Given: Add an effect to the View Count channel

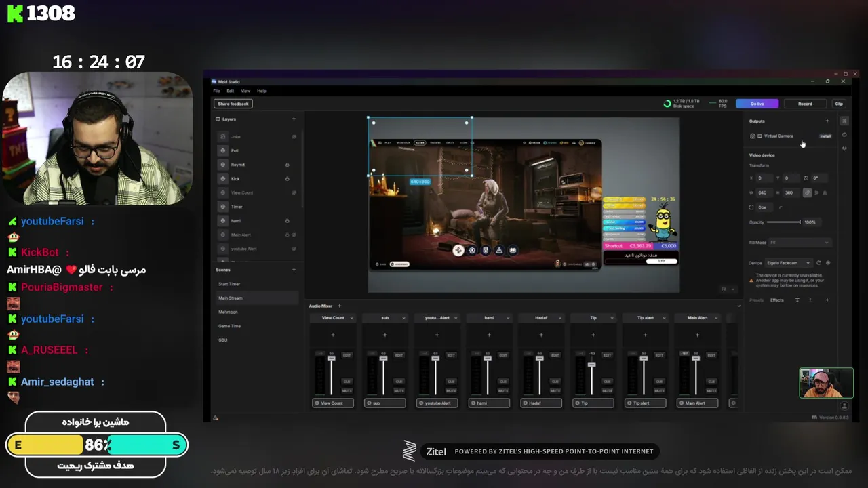Looking at the screenshot, I should click(332, 335).
